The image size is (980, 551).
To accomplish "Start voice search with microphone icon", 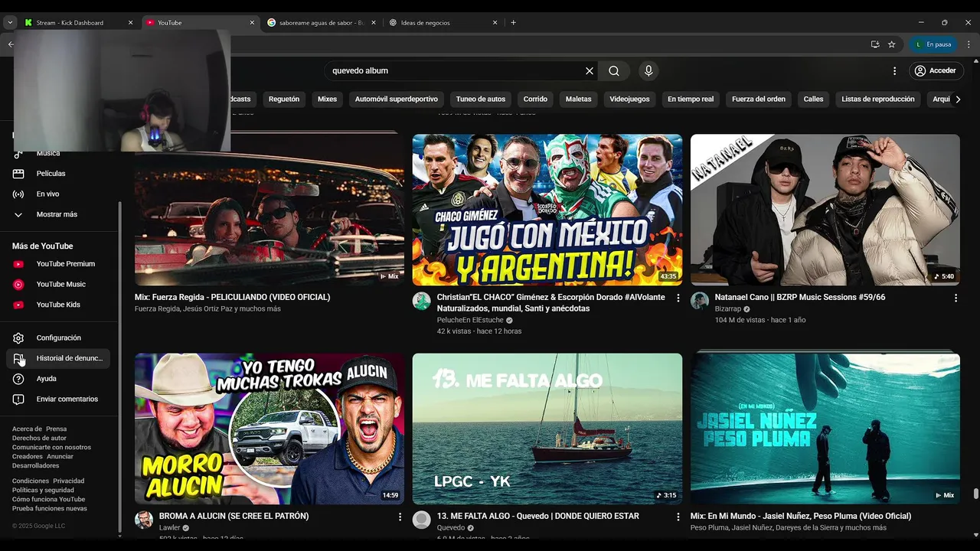I will point(648,70).
